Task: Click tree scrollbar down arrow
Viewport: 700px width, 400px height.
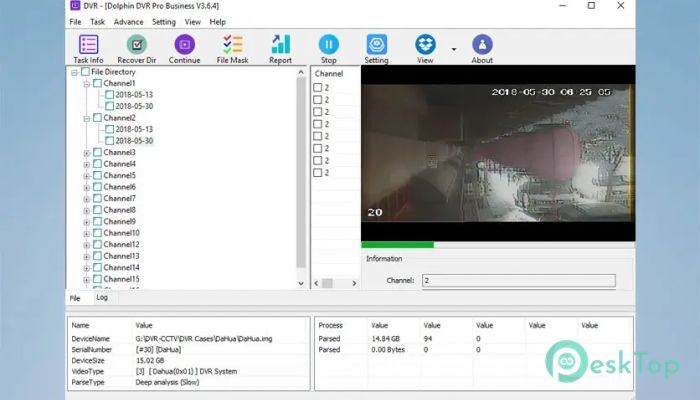Action: [x=301, y=283]
